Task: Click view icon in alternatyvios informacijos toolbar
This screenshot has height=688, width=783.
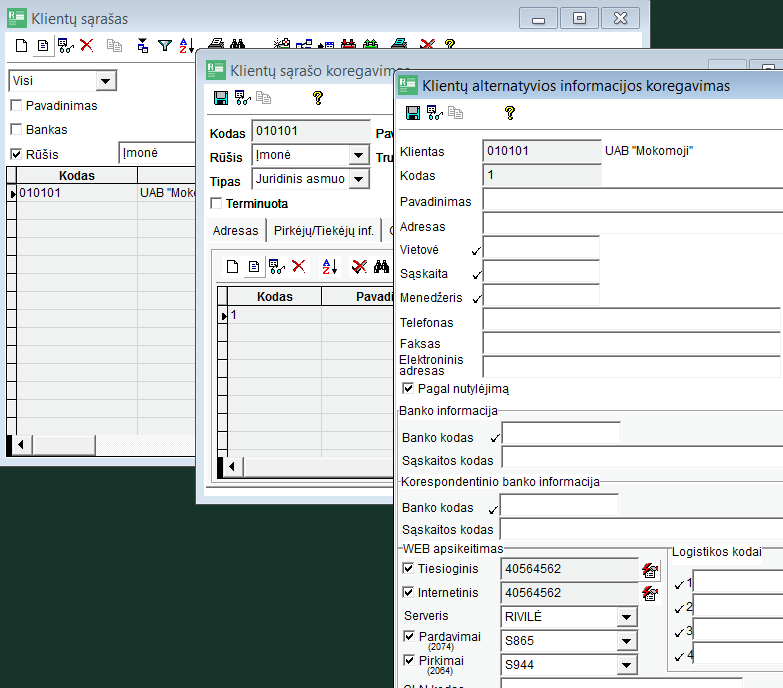Action: (434, 113)
